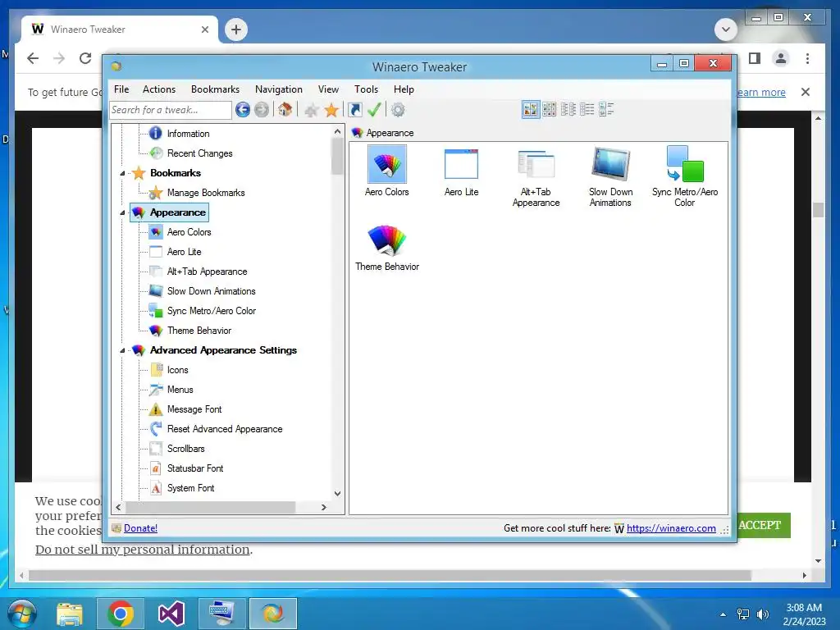Screen dimensions: 840x630
Task: Show hidden tray icons arrow
Action: [x=724, y=614]
